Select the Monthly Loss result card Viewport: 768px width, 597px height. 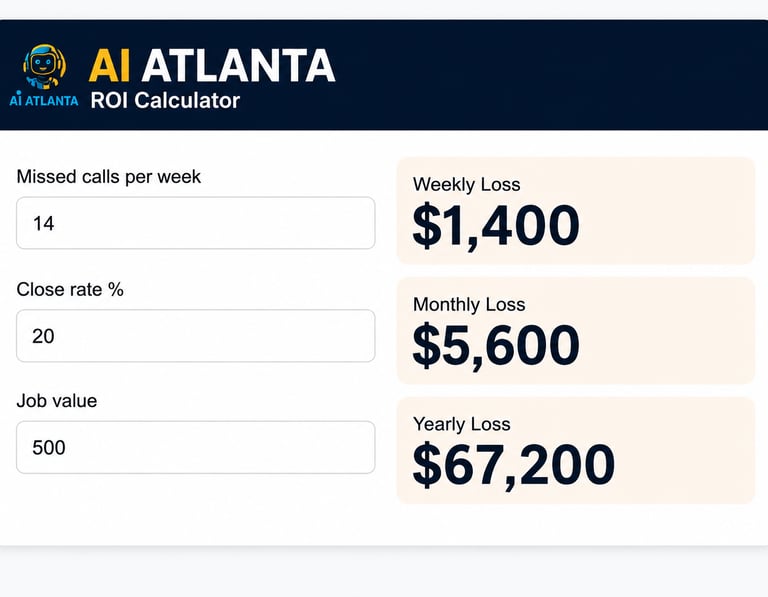pos(576,331)
